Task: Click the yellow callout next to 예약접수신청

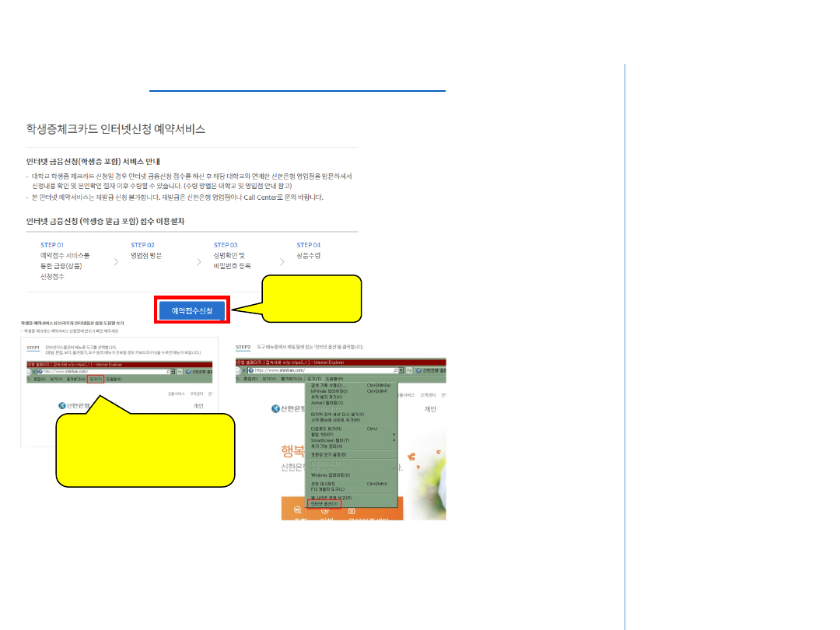Action: pos(312,298)
